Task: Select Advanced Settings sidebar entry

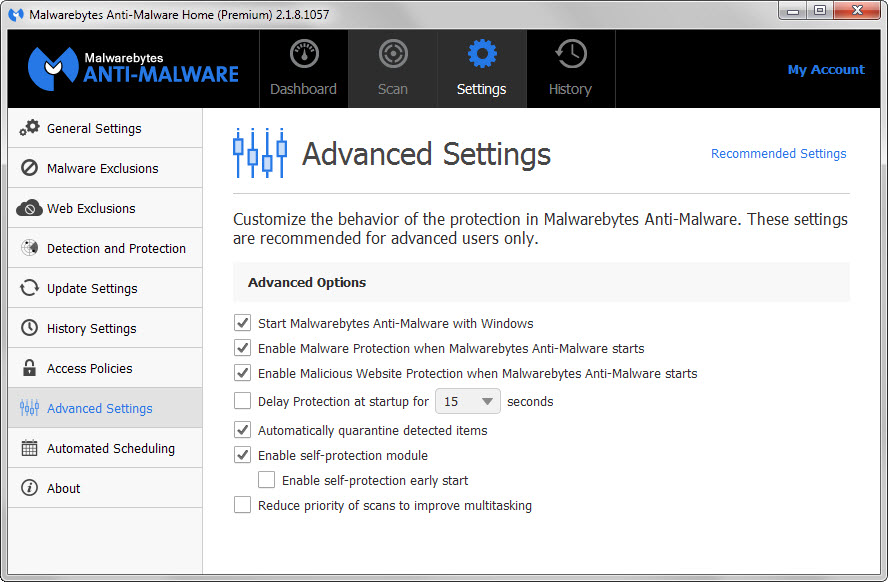Action: point(105,408)
